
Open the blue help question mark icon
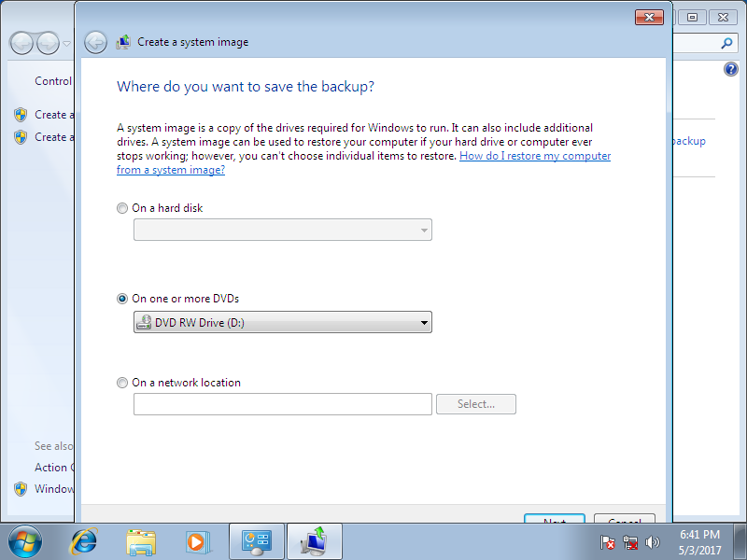(731, 69)
